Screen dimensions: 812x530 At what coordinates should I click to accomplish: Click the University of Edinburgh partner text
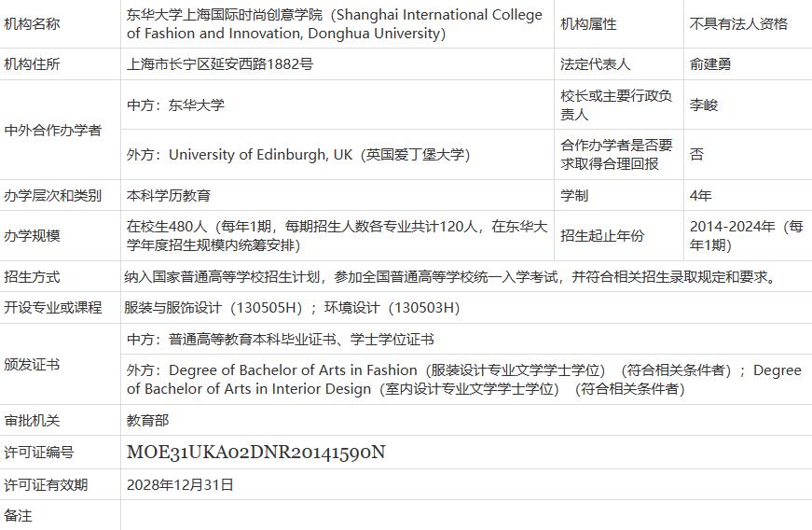(298, 155)
